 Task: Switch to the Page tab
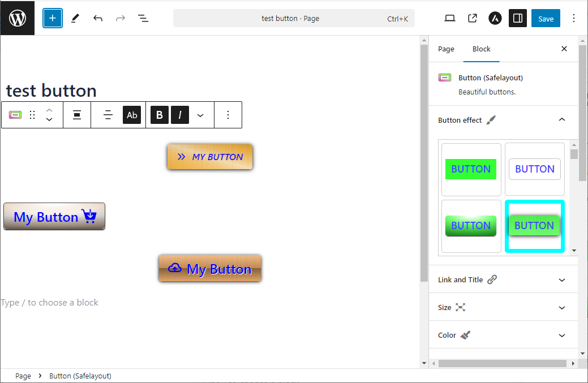446,49
